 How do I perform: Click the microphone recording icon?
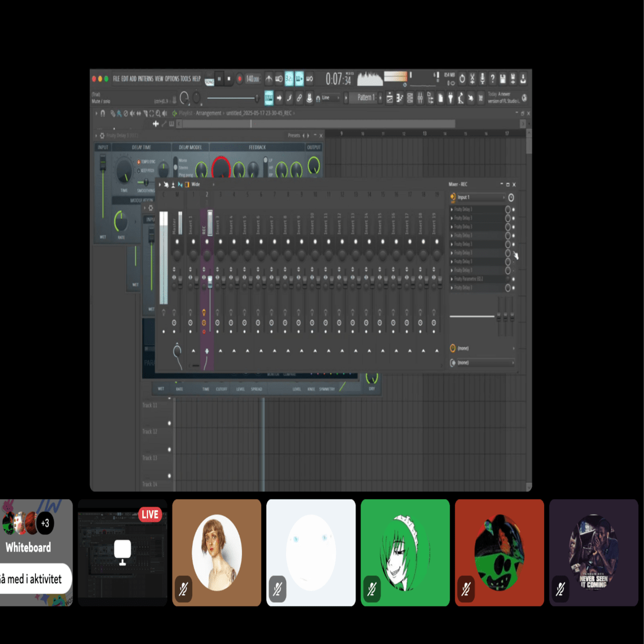pos(482,79)
